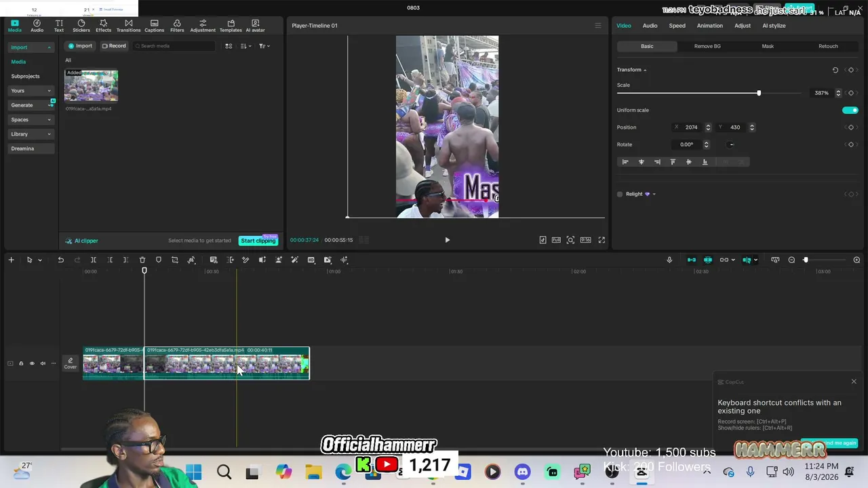The width and height of the screenshot is (868, 488).
Task: Expand the Yours sidebar section
Action: [x=49, y=91]
